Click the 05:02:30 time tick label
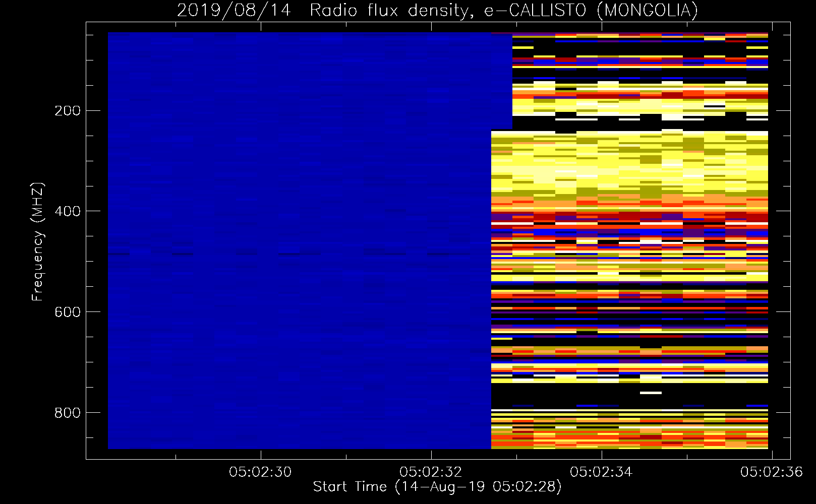The width and height of the screenshot is (816, 504). coord(260,472)
